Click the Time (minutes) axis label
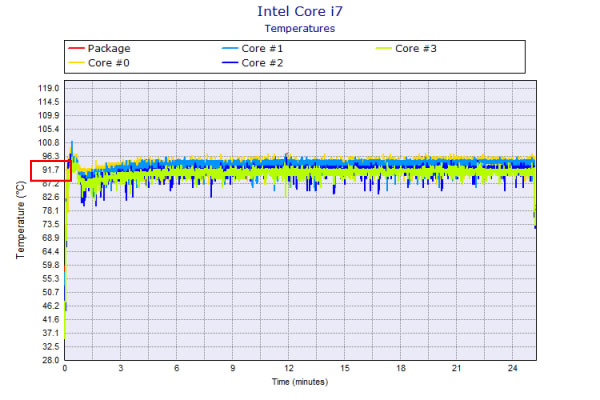Image resolution: width=600 pixels, height=400 pixels. pos(300,382)
